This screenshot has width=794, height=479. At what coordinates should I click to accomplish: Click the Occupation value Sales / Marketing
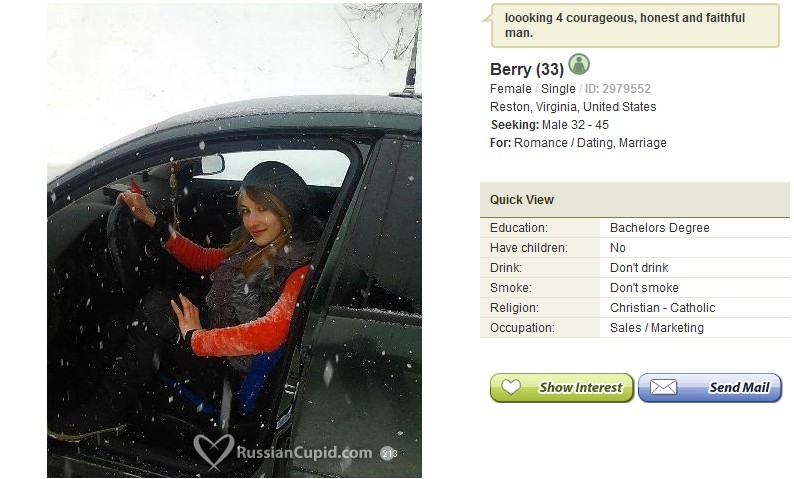point(657,328)
